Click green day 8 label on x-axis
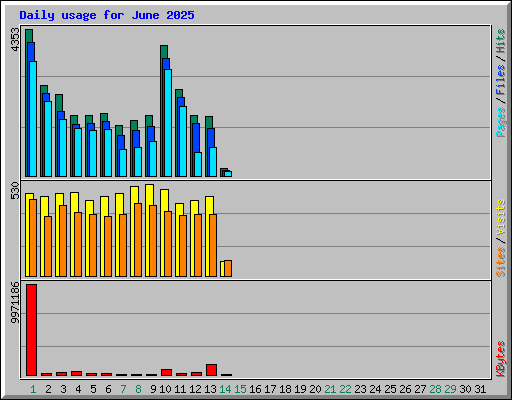Viewport: 512px width, 400px height. click(138, 389)
